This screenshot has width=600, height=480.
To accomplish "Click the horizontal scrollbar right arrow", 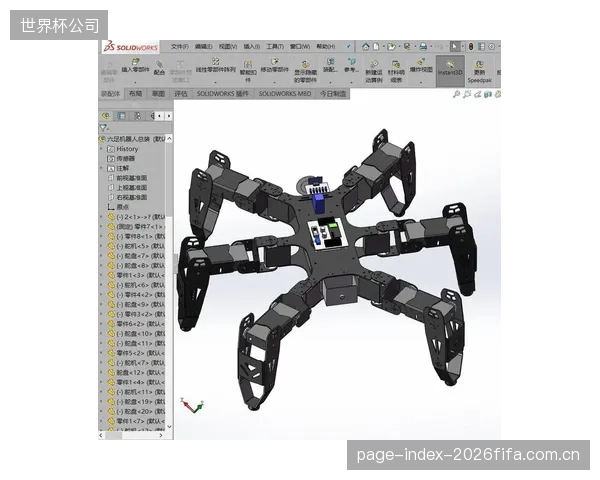I will coord(161,435).
